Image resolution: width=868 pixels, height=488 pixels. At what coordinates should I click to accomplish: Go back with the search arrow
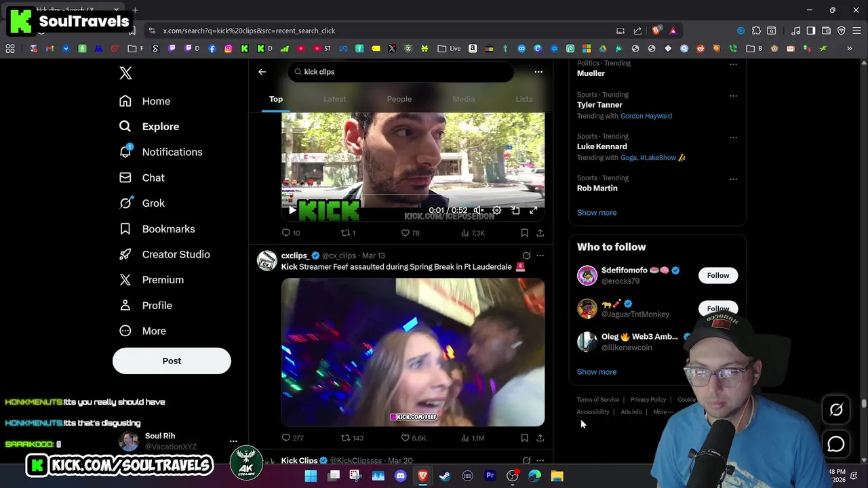click(262, 72)
